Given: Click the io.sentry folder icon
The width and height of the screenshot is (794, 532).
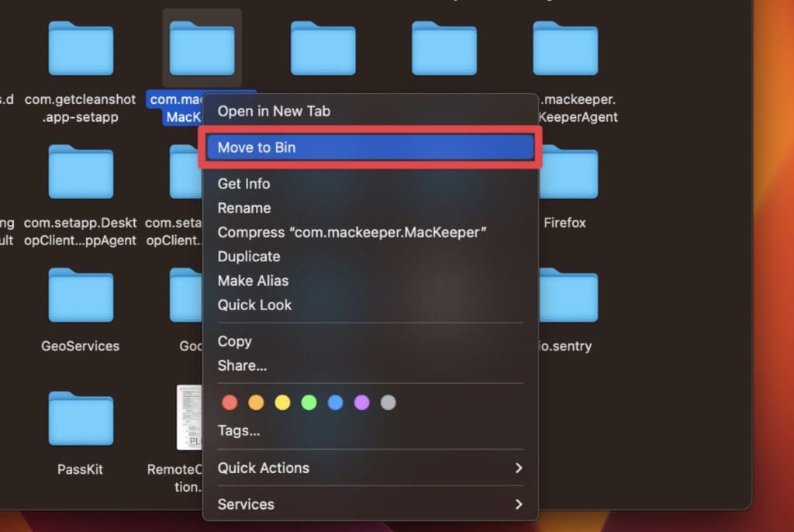Looking at the screenshot, I should click(566, 295).
